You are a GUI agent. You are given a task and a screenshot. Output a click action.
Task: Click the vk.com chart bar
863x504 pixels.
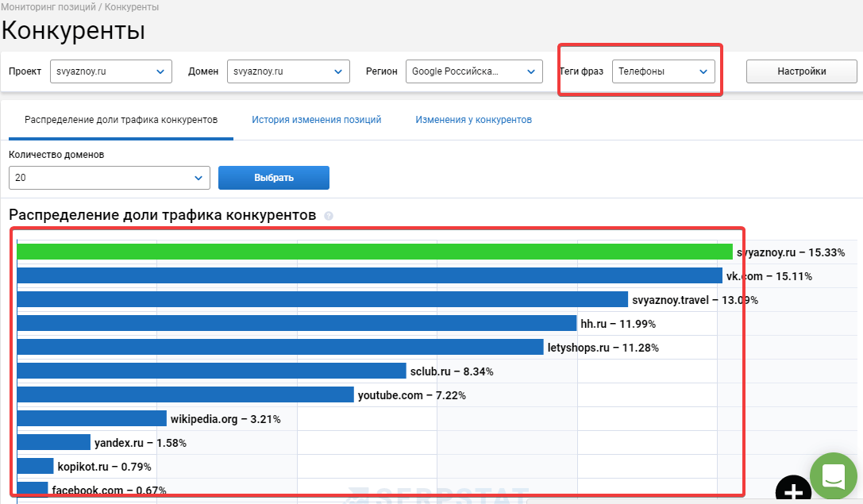[x=369, y=275]
